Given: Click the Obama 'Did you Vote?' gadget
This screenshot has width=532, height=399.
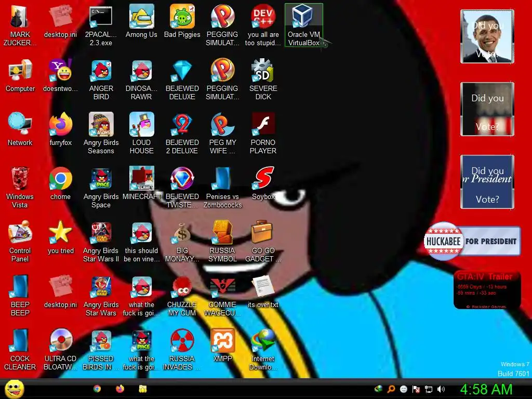Looking at the screenshot, I should click(487, 36).
